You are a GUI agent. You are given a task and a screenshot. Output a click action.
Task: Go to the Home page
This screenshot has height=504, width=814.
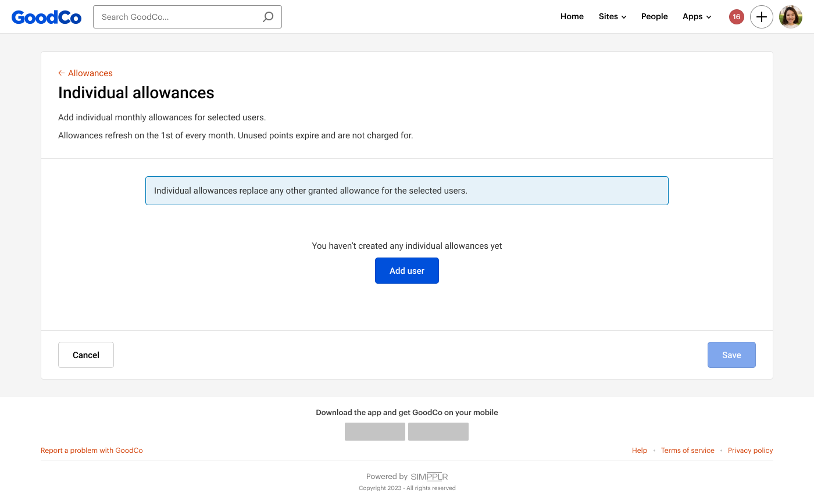[572, 17]
